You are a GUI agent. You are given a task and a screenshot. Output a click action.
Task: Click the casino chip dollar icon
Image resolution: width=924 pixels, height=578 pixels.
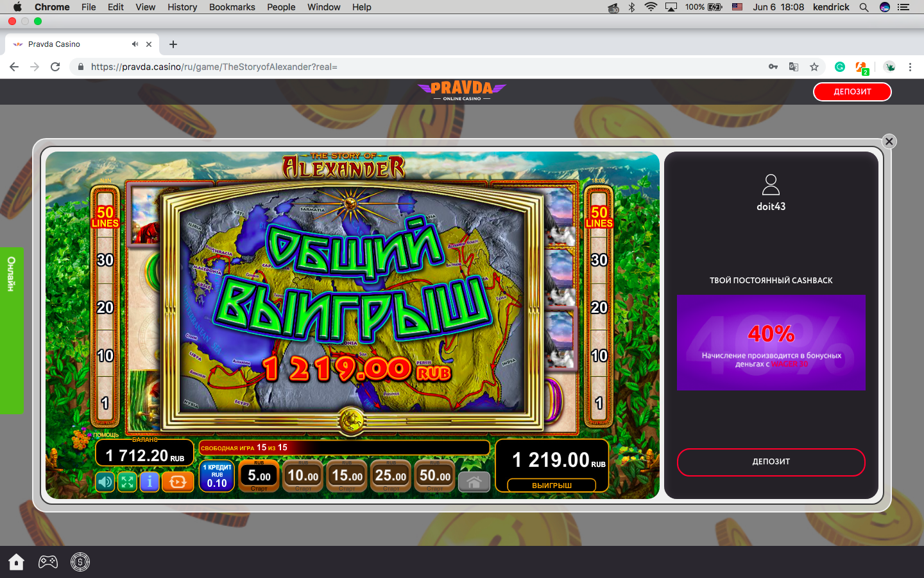click(x=80, y=562)
